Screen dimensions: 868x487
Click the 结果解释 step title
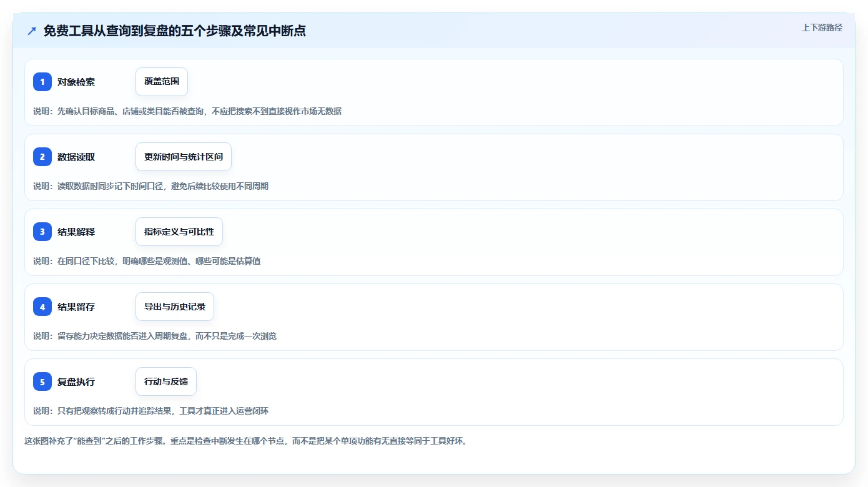coord(76,232)
